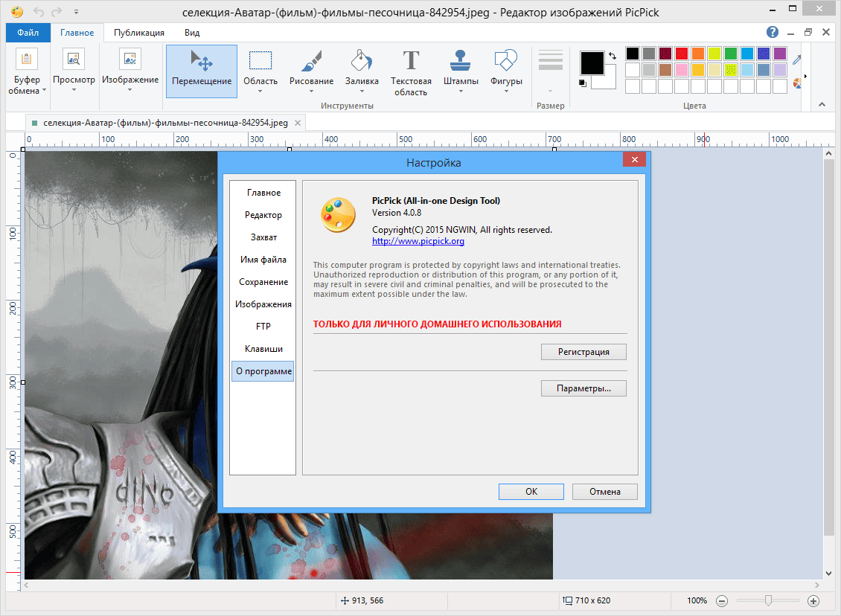This screenshot has height=616, width=841.
Task: Click the zoom slider handle
Action: point(768,601)
